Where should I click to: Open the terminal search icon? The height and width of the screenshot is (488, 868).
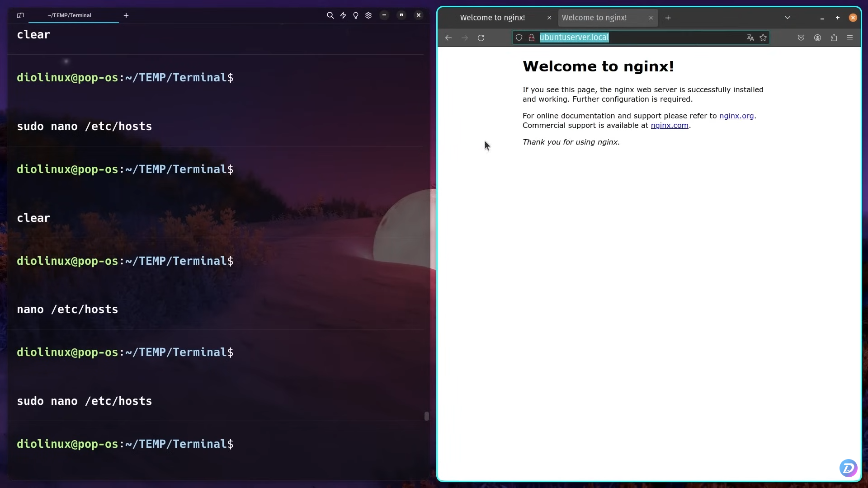click(330, 15)
